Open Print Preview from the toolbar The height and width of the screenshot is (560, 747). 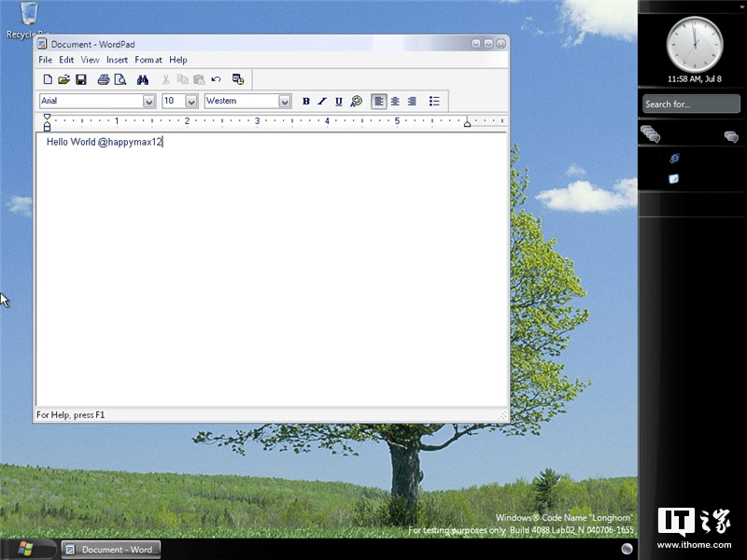pyautogui.click(x=120, y=79)
